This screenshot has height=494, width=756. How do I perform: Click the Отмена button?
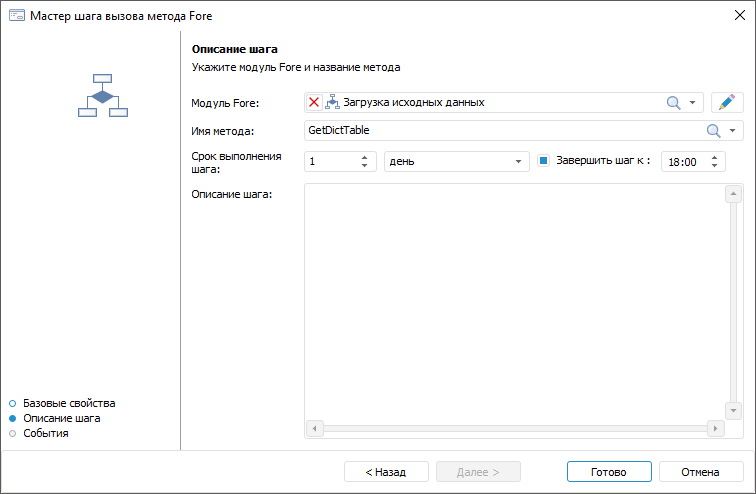coord(700,472)
